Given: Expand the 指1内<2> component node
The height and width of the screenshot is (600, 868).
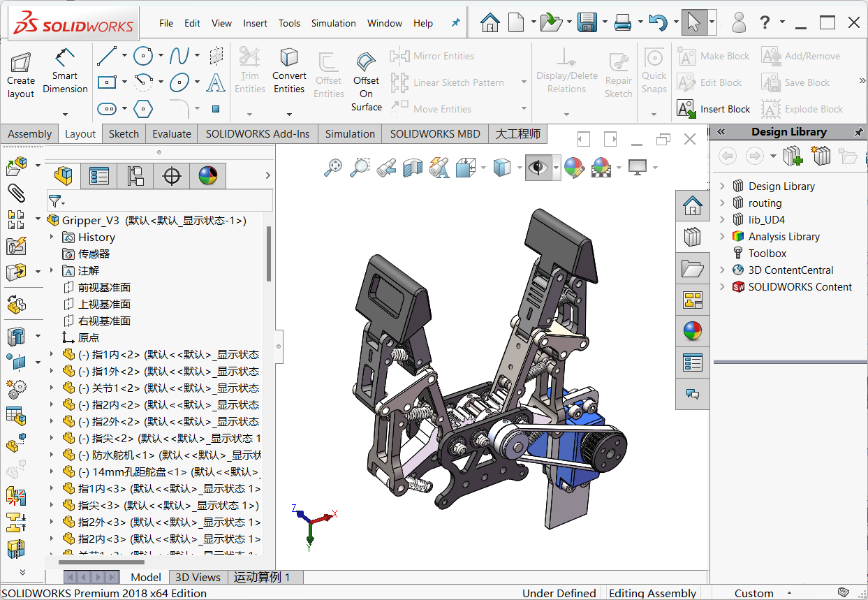Looking at the screenshot, I should click(51, 354).
